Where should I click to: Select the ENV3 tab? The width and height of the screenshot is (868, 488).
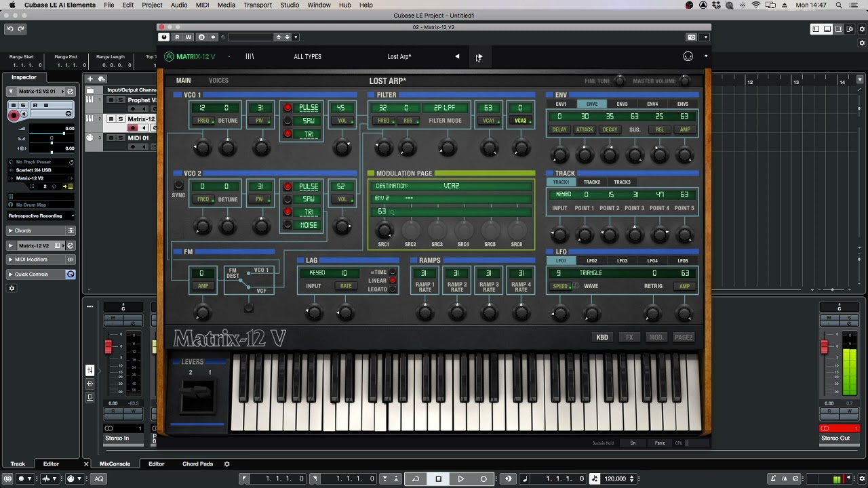pos(622,104)
